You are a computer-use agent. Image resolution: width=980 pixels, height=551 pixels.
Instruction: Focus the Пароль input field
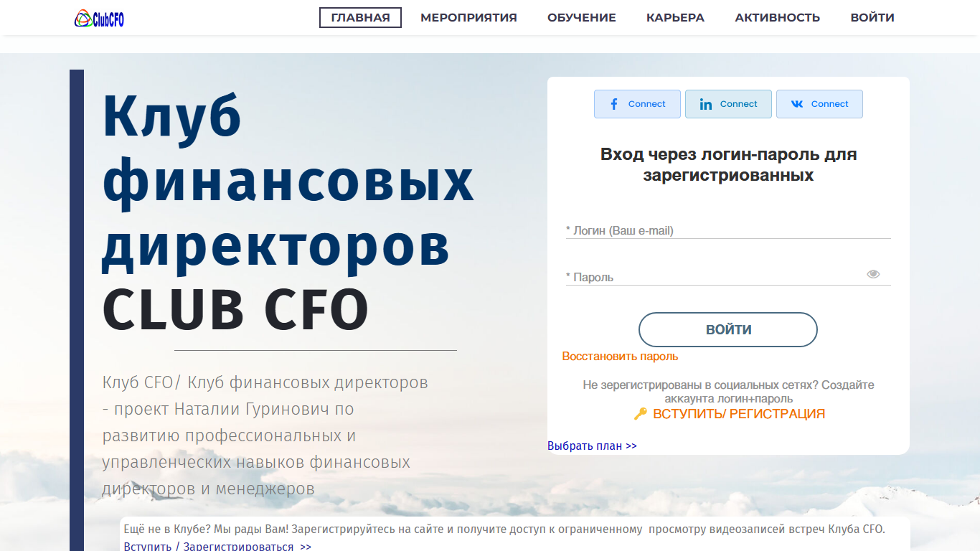click(716, 277)
